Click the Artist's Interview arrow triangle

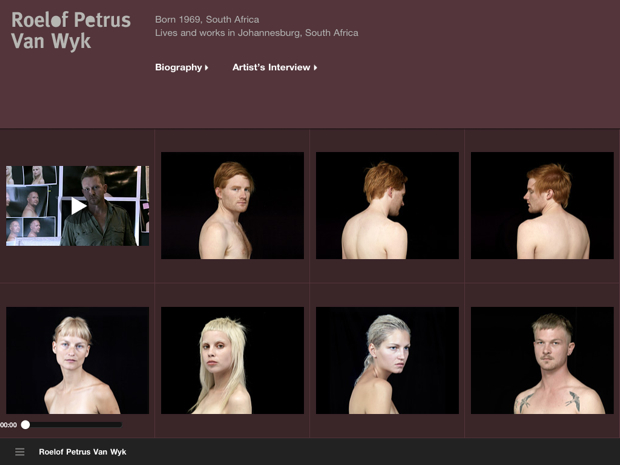click(x=315, y=68)
